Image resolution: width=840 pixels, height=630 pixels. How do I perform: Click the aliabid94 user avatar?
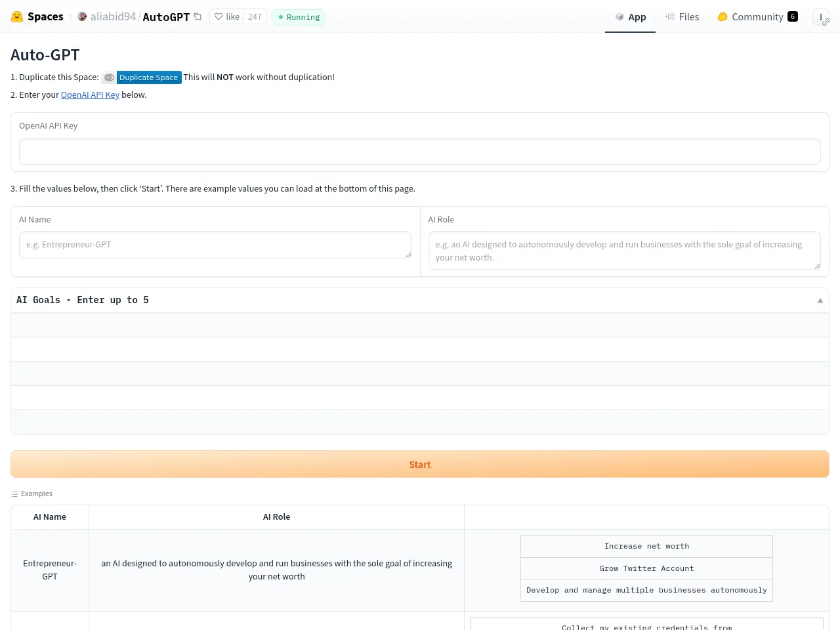(x=82, y=16)
